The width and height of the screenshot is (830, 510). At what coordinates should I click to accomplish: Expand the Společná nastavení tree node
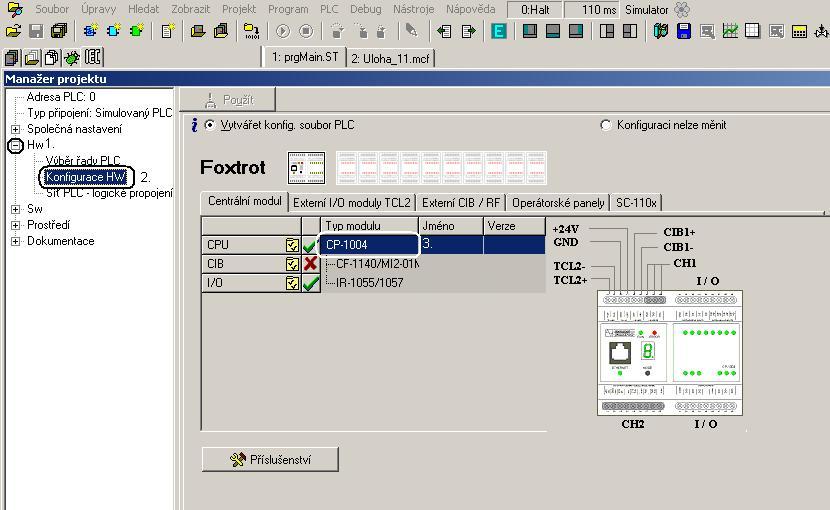point(15,129)
